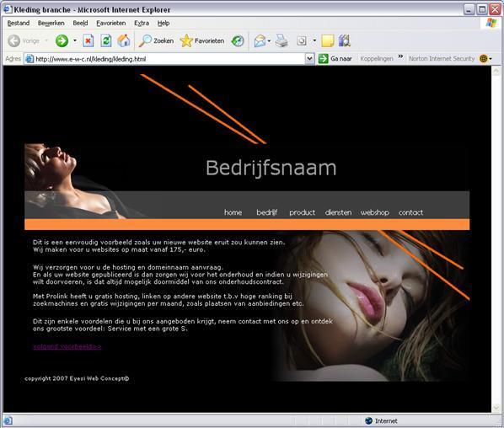This screenshot has height=428, width=504.
Task: Open the Help menu
Action: 164,23
